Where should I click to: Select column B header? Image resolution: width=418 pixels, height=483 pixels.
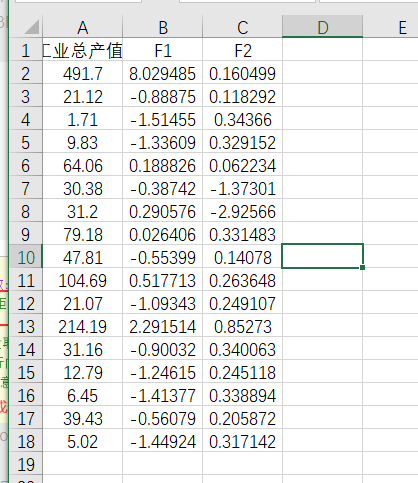click(x=163, y=27)
